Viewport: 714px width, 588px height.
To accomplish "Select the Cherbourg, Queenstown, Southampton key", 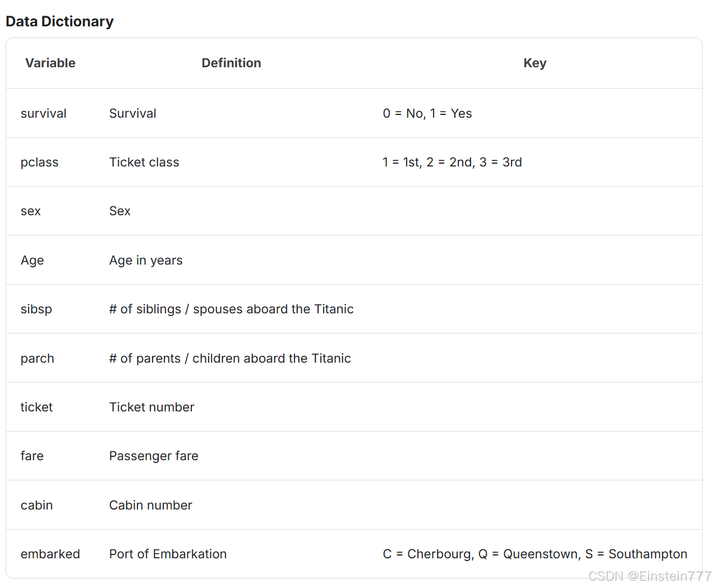I will tap(535, 554).
